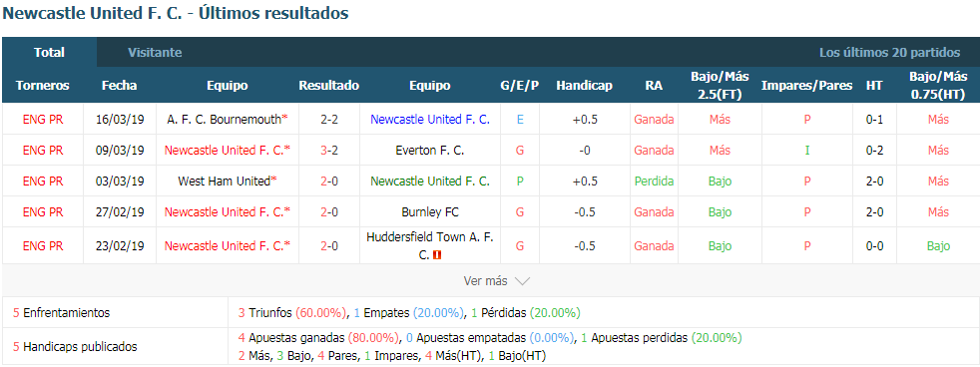The width and height of the screenshot is (980, 367).
Task: Click the red card icon next to Huddersfield
Action: (x=437, y=255)
